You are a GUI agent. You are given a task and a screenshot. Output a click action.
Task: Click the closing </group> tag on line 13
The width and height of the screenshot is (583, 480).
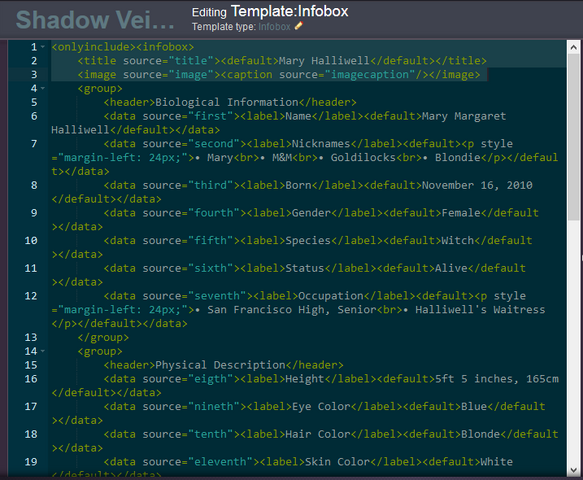(103, 337)
